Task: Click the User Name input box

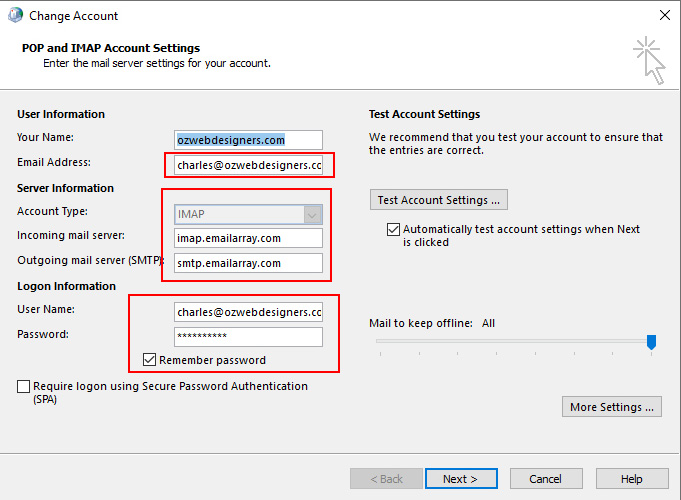Action: (x=248, y=312)
